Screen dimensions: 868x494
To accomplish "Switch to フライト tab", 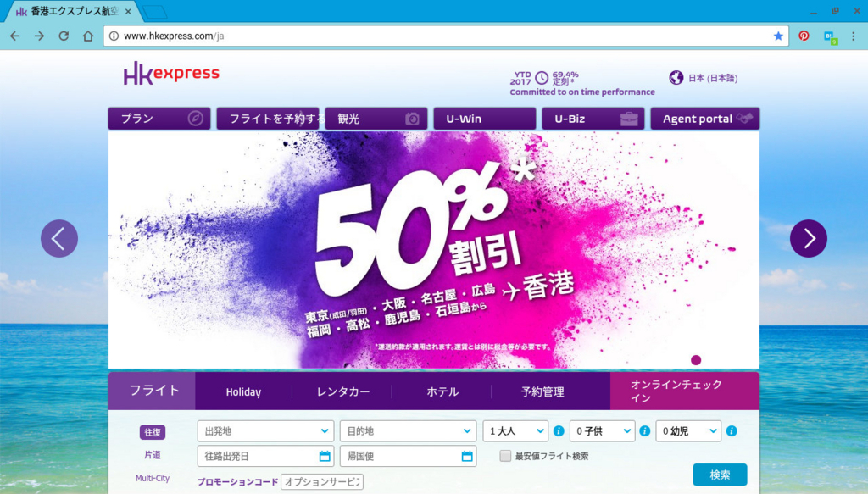I will [152, 391].
